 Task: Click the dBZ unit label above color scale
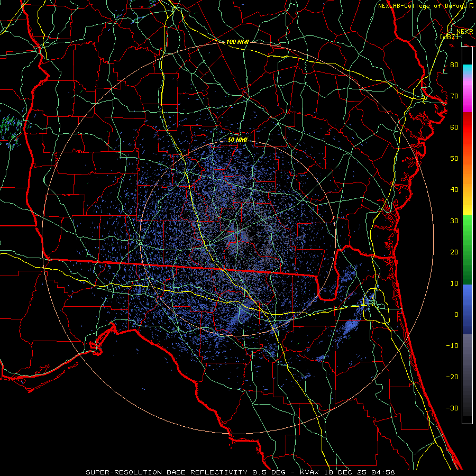(x=449, y=36)
